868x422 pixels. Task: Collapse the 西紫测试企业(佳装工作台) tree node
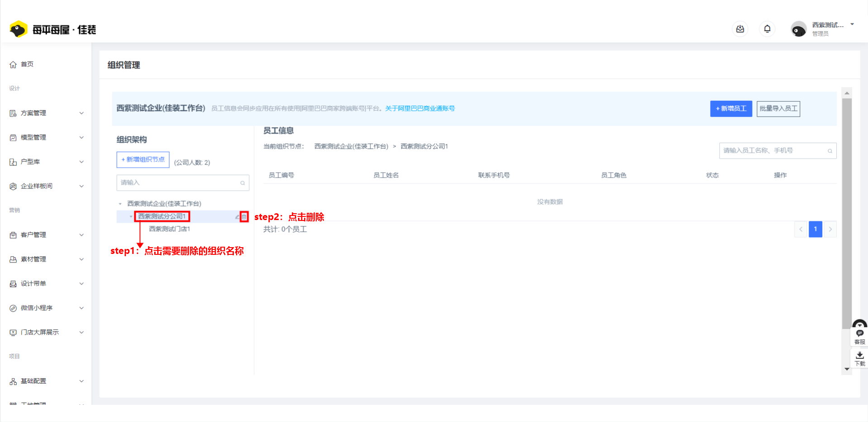coord(120,204)
